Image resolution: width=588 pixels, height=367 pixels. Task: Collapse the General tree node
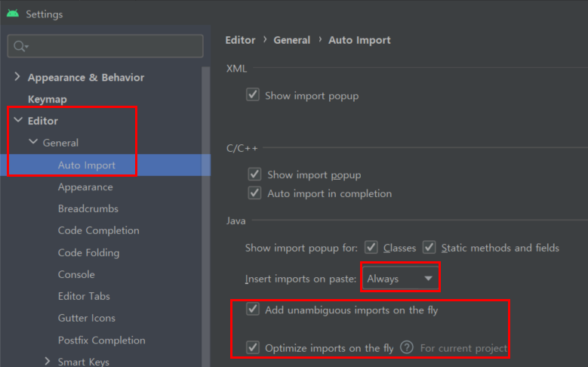33,142
